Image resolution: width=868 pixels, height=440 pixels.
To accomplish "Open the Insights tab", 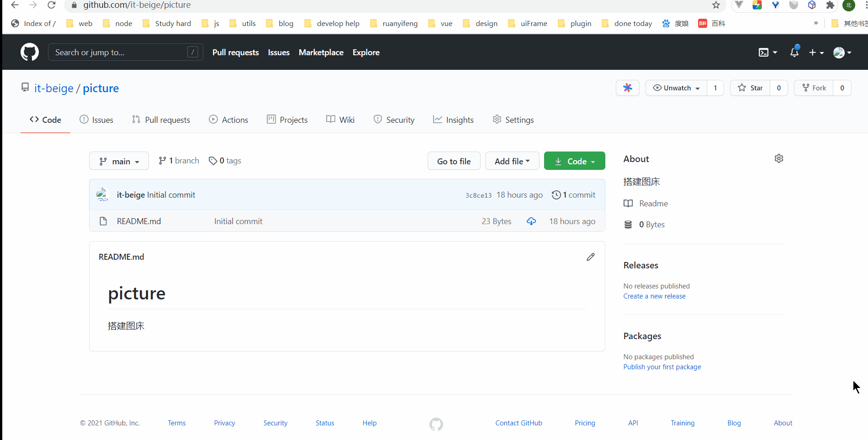I will tap(453, 120).
